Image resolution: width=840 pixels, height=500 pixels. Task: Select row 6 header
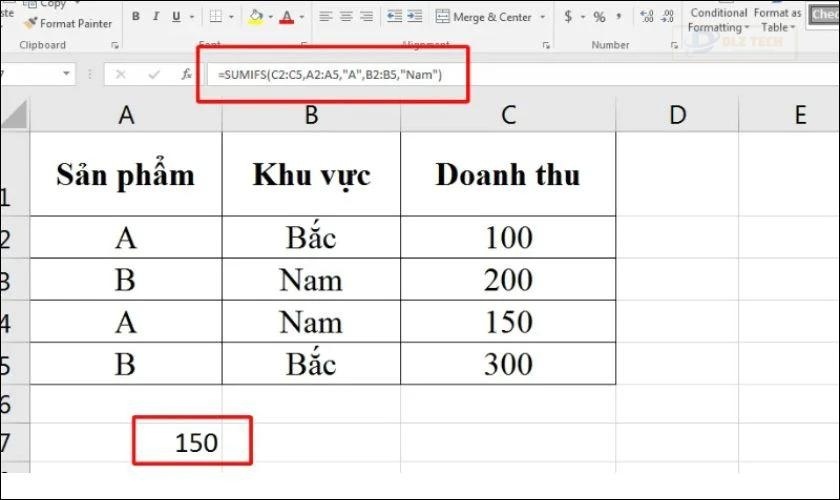tap(14, 404)
